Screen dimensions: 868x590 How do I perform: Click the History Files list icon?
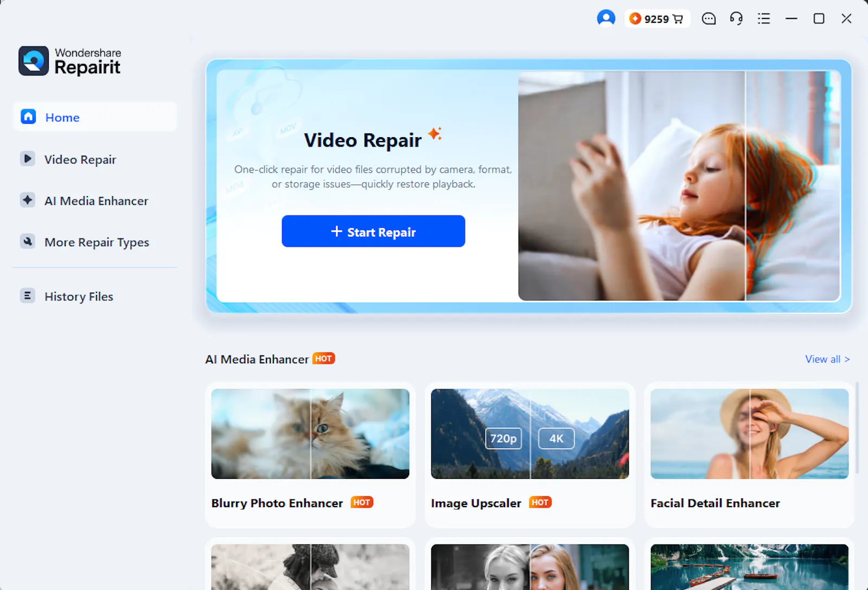(x=28, y=296)
